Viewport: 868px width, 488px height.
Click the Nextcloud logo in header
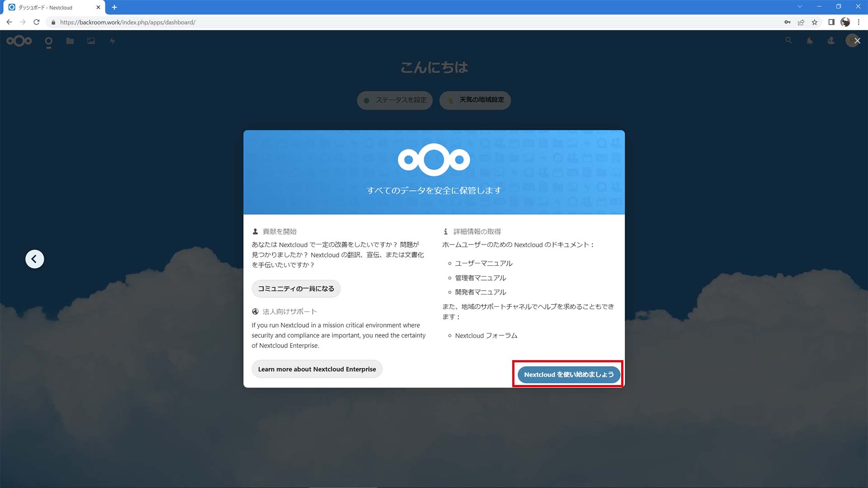pos(19,41)
